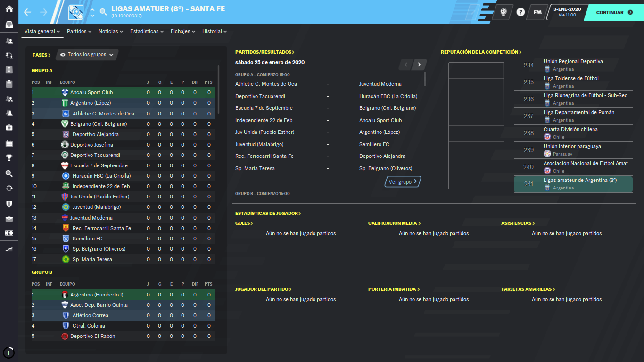This screenshot has height=362, width=644.
Task: Open the schedule calendar icon
Action: pyautogui.click(x=8, y=143)
